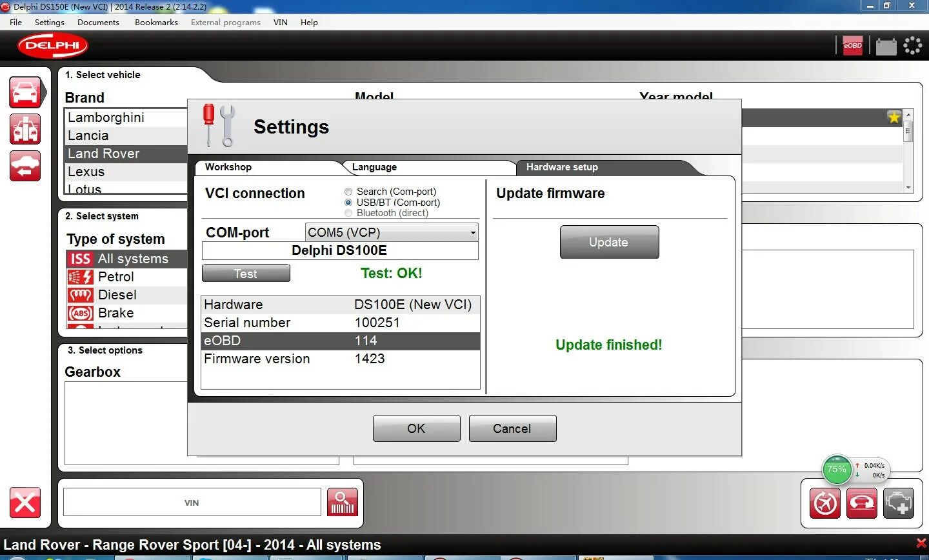This screenshot has height=560, width=929.
Task: Click the red car OBD connect icon
Action: tap(862, 503)
